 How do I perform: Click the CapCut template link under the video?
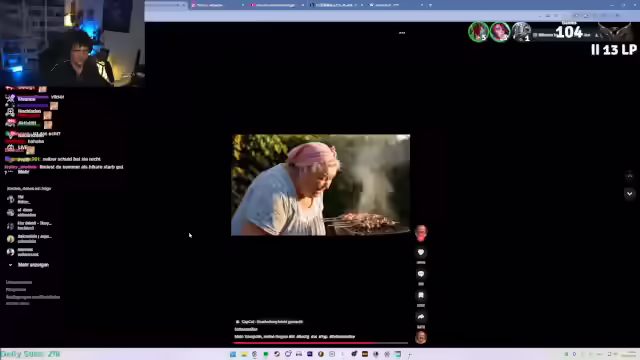[x=269, y=322]
